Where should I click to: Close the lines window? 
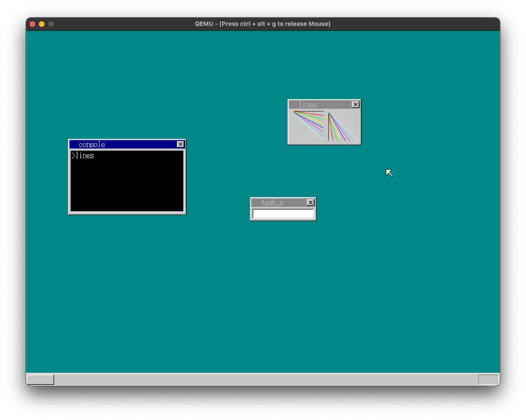pos(355,104)
